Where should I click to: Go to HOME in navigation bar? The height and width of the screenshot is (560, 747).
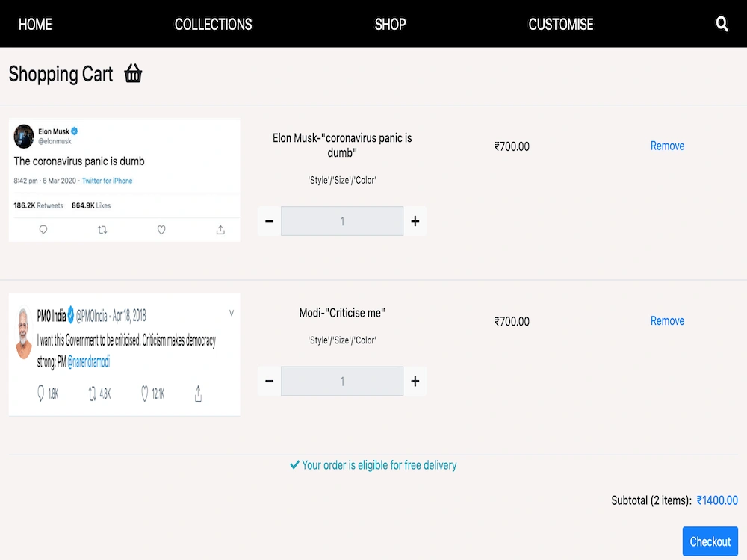point(35,25)
